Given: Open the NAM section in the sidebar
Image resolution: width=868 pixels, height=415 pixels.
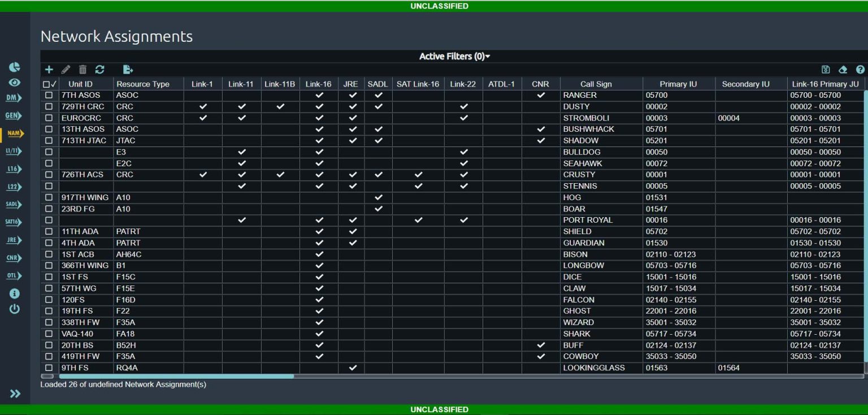Looking at the screenshot, I should pos(14,134).
